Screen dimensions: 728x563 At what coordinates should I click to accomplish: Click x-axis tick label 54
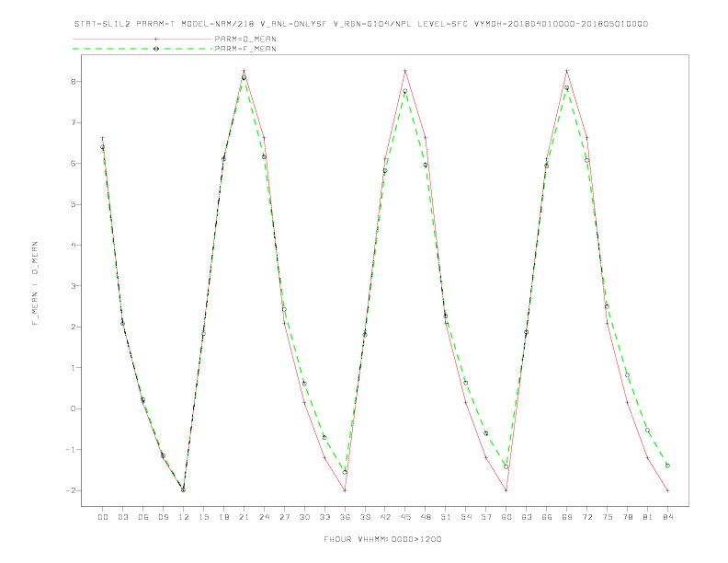[x=466, y=517]
